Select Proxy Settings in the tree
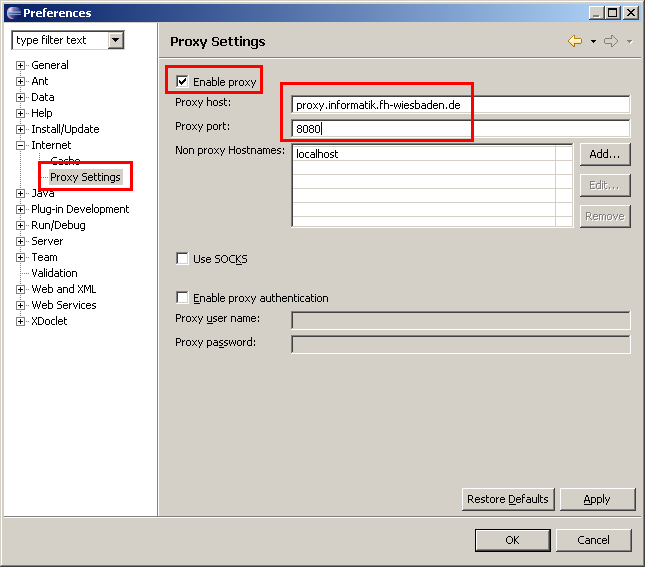The height and width of the screenshot is (567, 645). [x=85, y=177]
